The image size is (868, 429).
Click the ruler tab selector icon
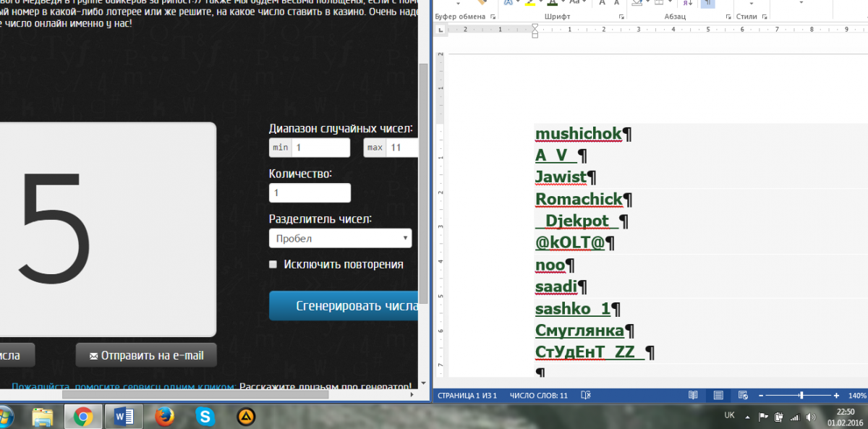pyautogui.click(x=440, y=30)
